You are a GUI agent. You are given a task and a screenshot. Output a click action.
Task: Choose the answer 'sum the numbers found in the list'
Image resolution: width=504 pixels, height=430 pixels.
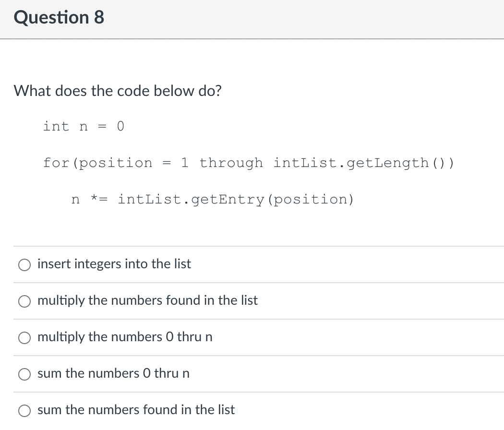pyautogui.click(x=136, y=410)
